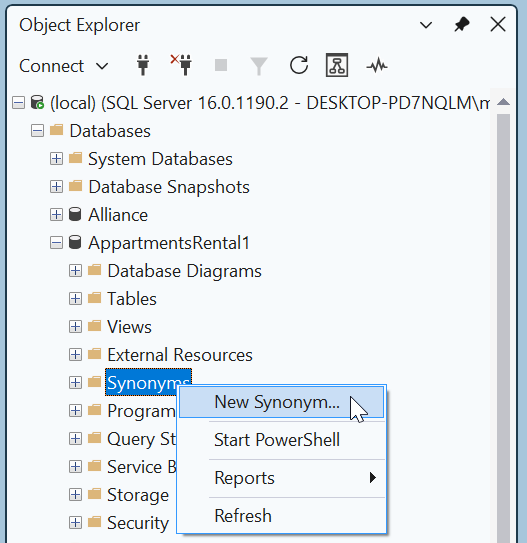Click the Disconnect plug icon with red X
The height and width of the screenshot is (543, 527).
point(181,64)
